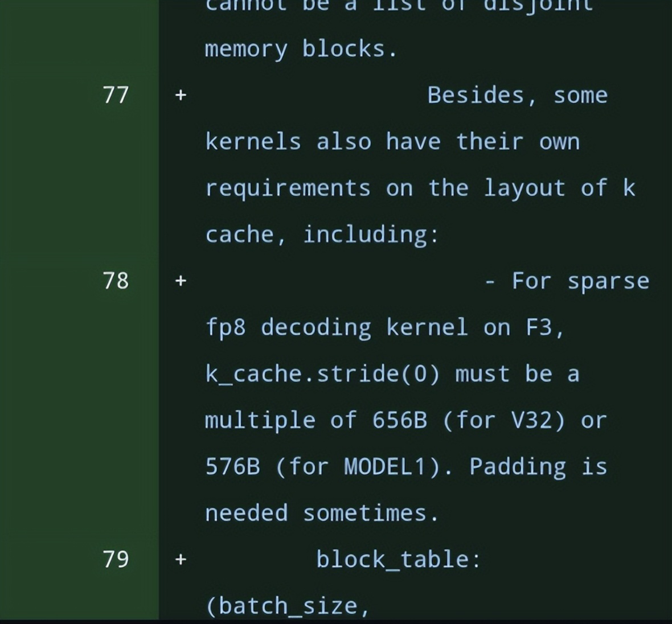Click the plus marker on line 78
Image resolution: width=672 pixels, height=624 pixels.
click(181, 281)
